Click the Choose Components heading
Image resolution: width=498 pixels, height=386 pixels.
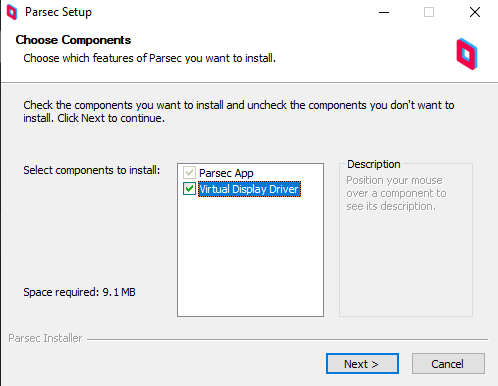(x=73, y=40)
